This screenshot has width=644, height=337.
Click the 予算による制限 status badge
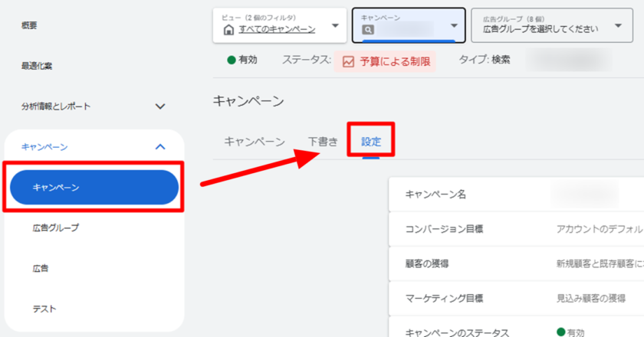coord(385,61)
